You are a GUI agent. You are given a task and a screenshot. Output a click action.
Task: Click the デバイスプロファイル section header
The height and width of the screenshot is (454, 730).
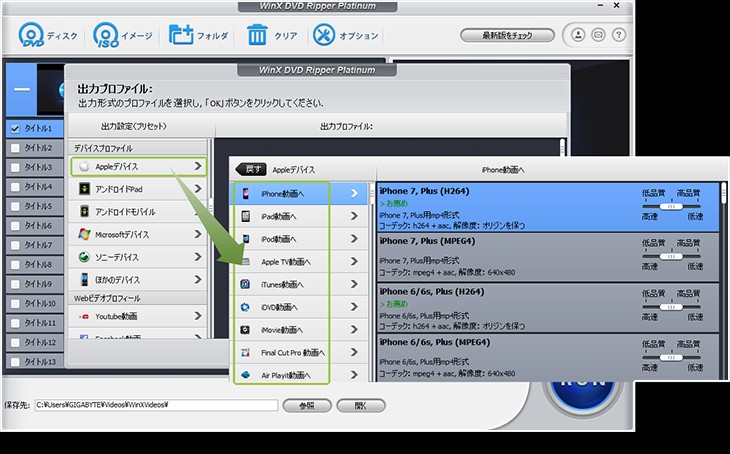click(x=138, y=148)
